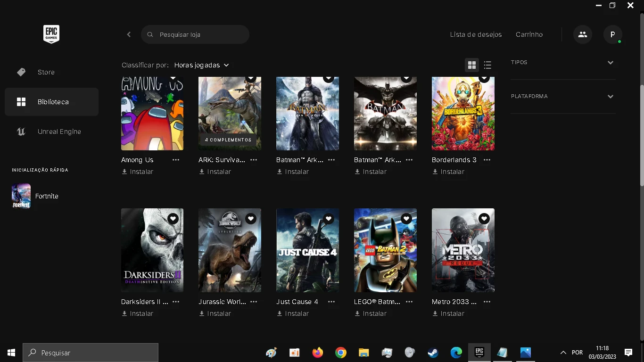Install Jurassic World Evolution
Viewport: 644px width, 362px height.
[215, 313]
